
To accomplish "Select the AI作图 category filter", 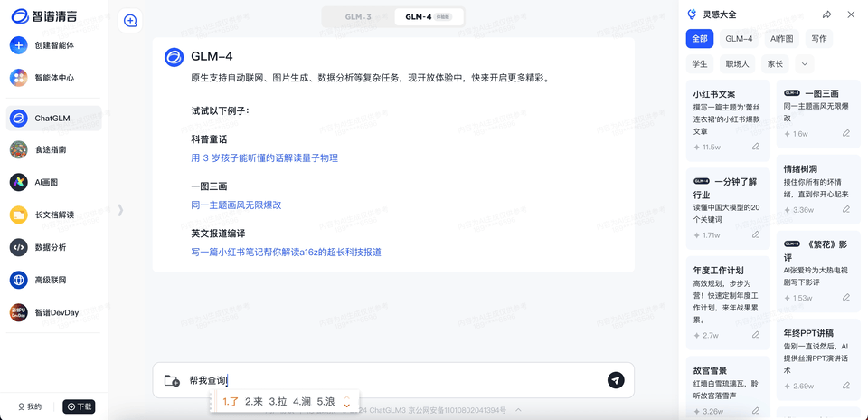I will click(781, 38).
